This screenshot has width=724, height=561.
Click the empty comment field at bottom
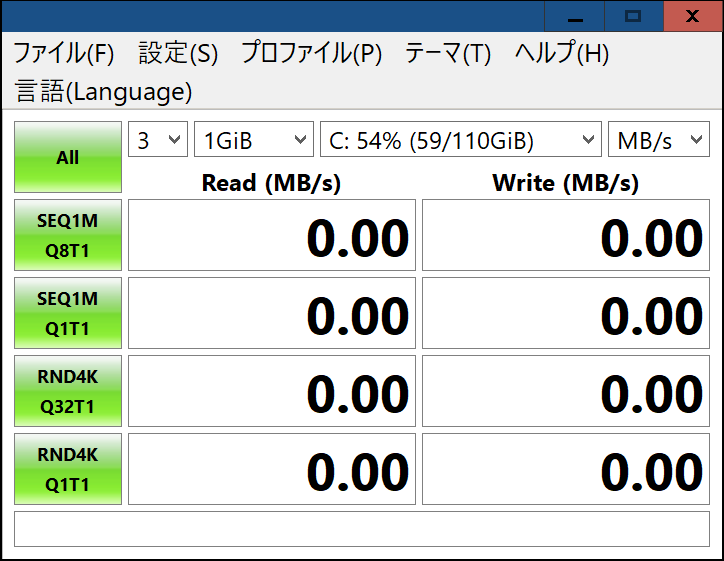pos(362,529)
